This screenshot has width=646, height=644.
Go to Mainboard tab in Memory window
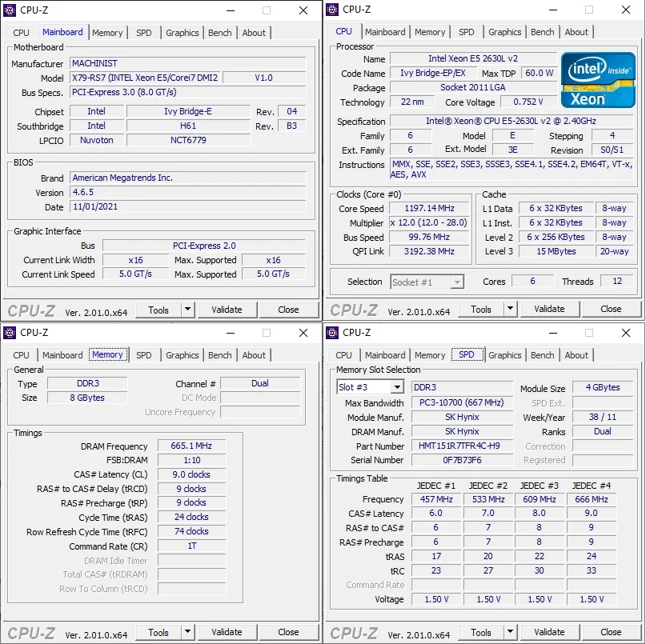click(x=62, y=355)
